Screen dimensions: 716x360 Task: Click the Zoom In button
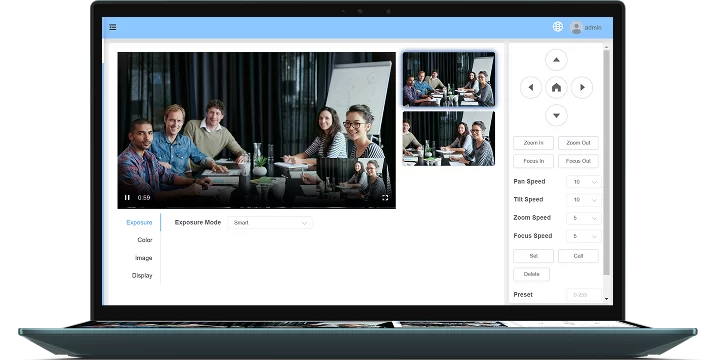click(x=533, y=143)
